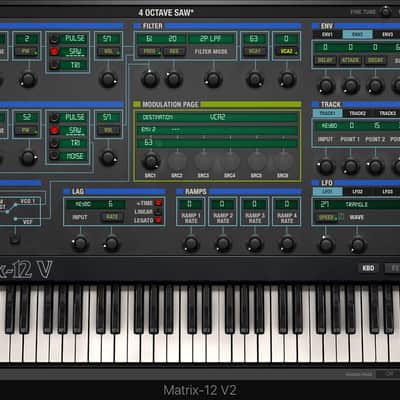Open the ENV3 tab
Image resolution: width=400 pixels, height=400 pixels.
coord(387,34)
